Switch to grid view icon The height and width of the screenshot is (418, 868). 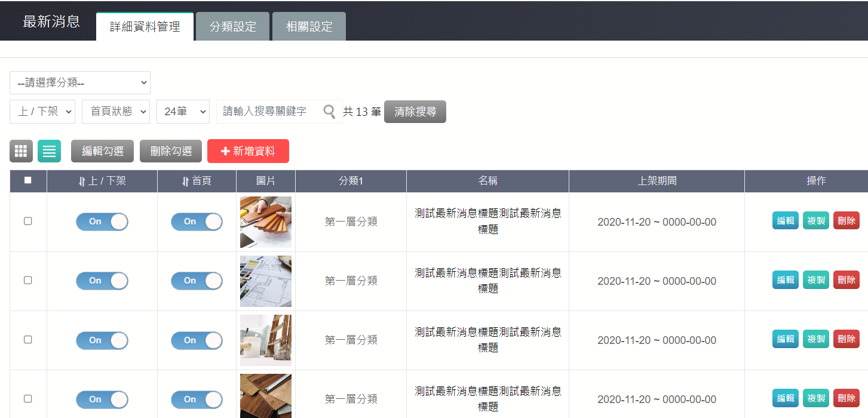[21, 151]
